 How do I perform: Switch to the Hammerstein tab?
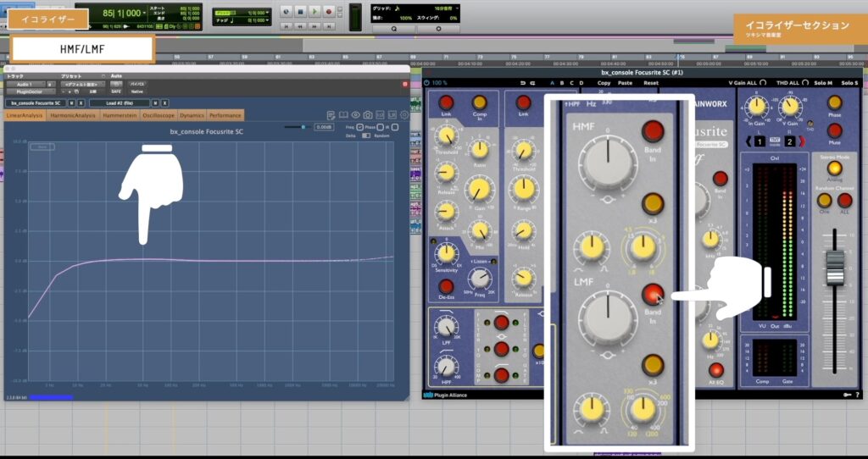[120, 115]
